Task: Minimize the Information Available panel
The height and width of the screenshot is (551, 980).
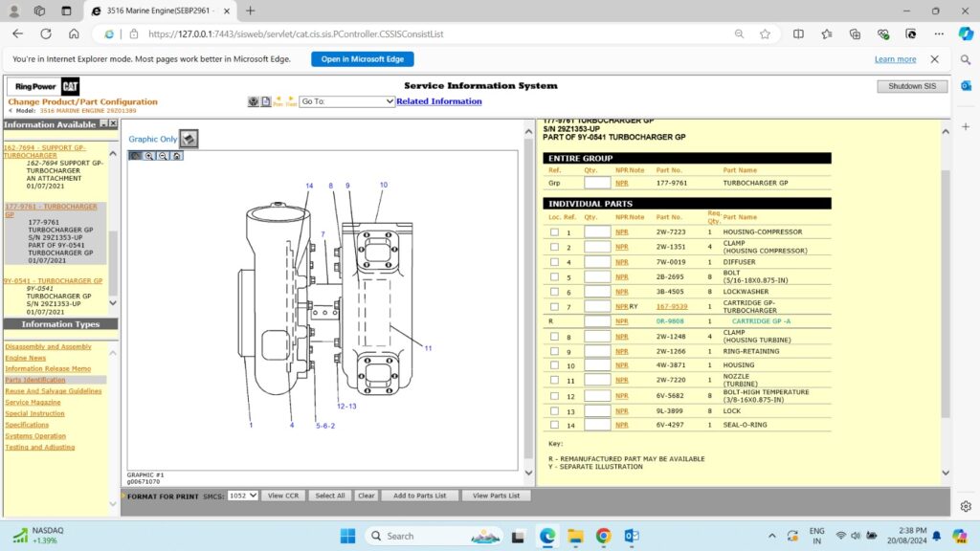Action: click(102, 124)
